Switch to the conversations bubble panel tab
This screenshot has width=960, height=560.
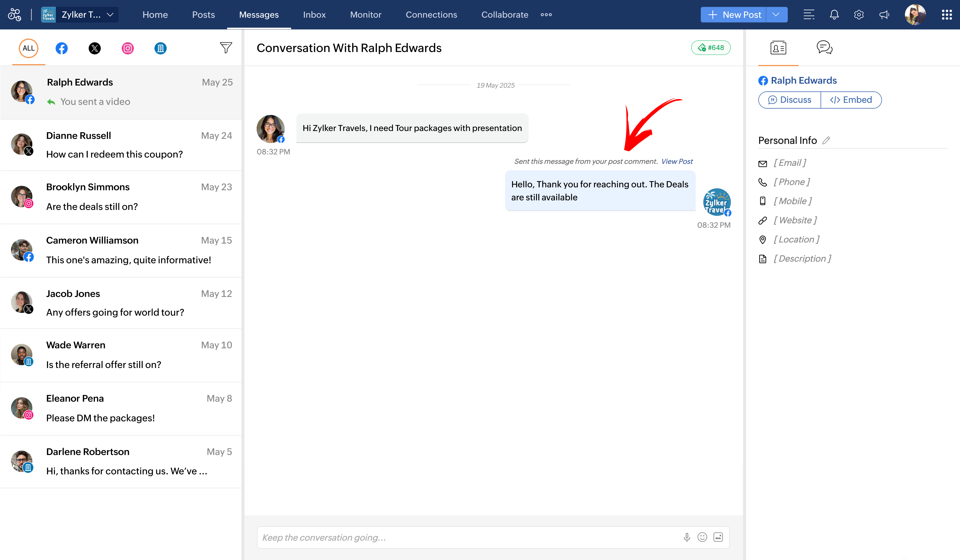[x=824, y=48]
